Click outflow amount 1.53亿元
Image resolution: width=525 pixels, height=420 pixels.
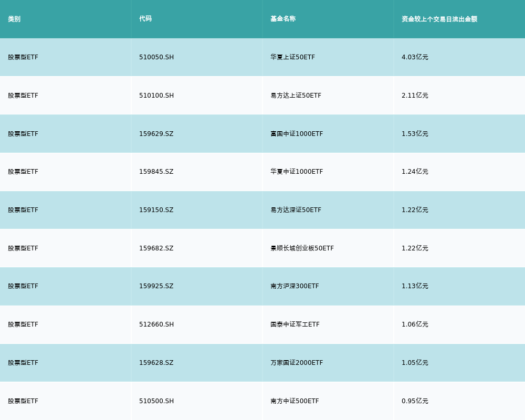click(415, 134)
